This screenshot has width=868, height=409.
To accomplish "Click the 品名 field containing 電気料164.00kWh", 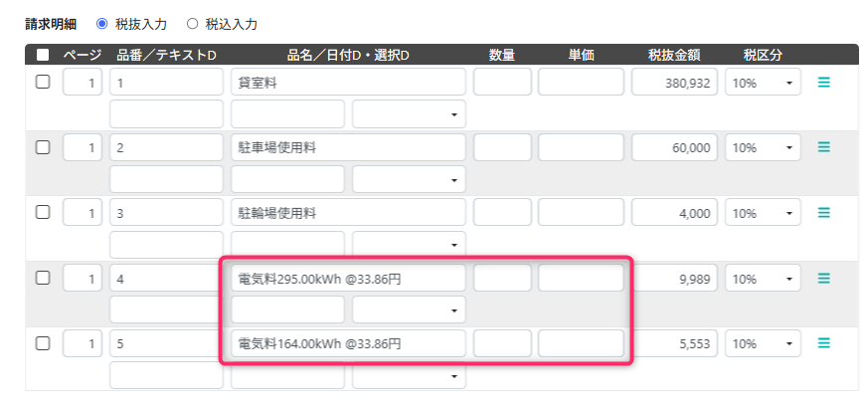I will pos(348,343).
